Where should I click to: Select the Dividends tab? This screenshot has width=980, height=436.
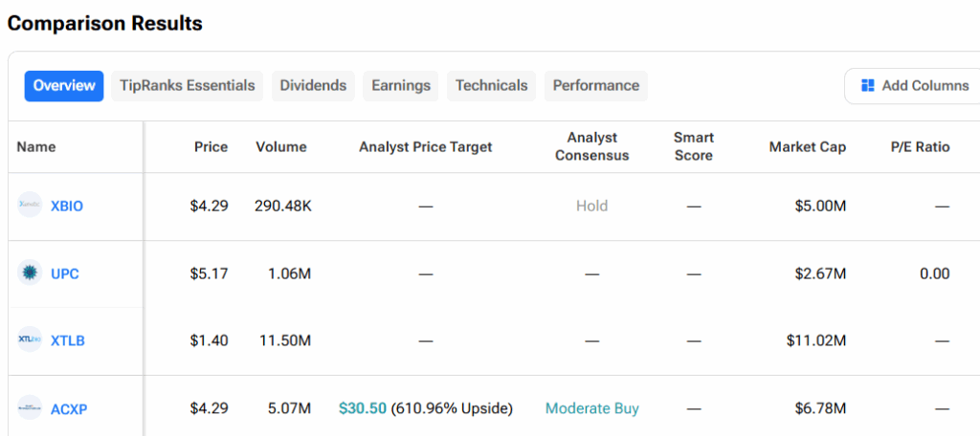click(313, 86)
